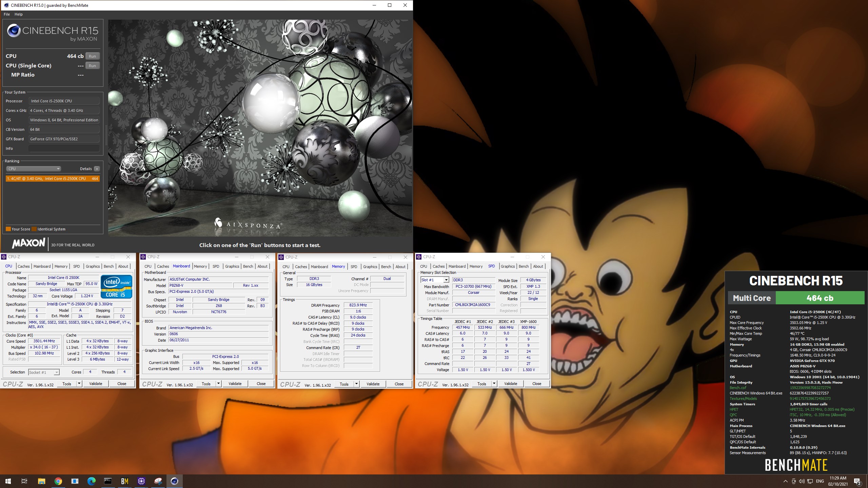Click Validate in CPU-Z window showing SPD tab
The height and width of the screenshot is (488, 868).
pos(511,384)
